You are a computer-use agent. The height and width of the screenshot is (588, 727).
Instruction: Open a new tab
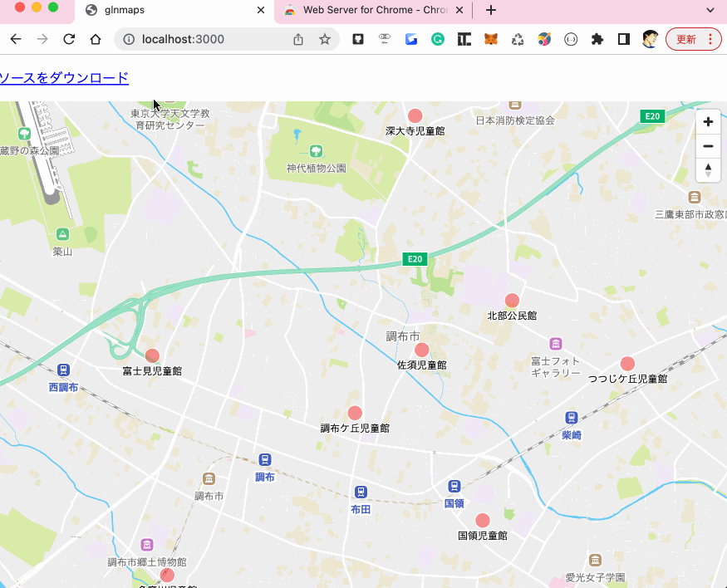click(x=491, y=10)
